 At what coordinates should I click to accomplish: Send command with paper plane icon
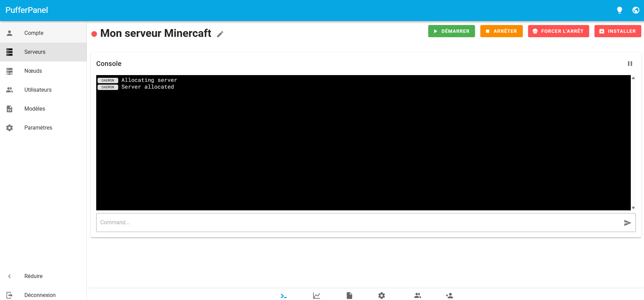tap(627, 223)
